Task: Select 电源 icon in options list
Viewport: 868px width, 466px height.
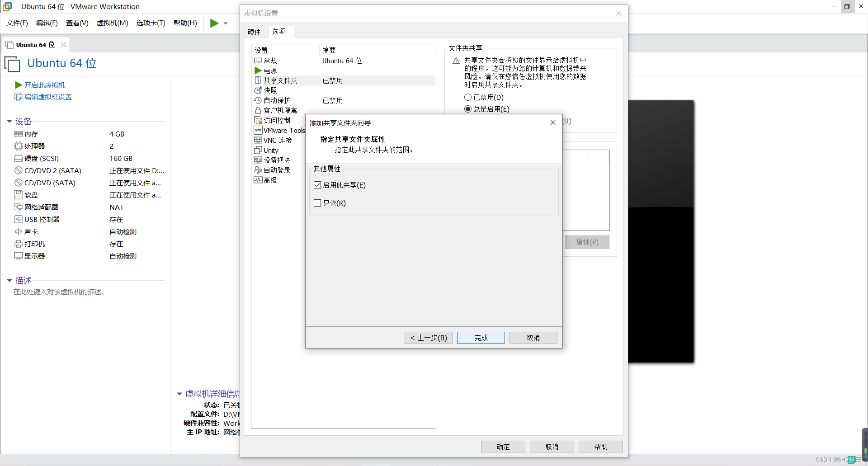Action: tap(258, 71)
